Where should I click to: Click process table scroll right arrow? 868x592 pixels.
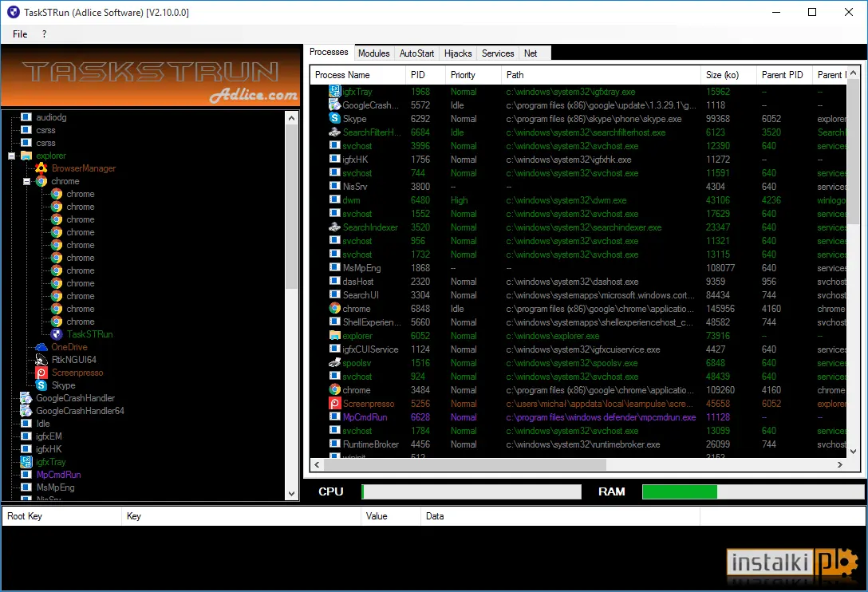click(840, 464)
